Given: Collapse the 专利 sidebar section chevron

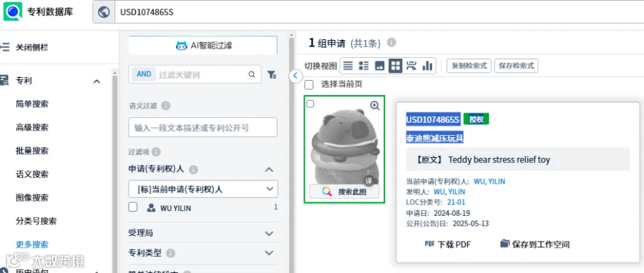Looking at the screenshot, I should (97, 81).
